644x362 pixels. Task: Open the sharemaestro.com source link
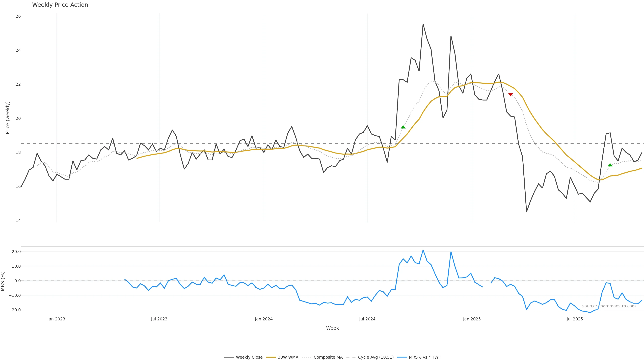(609, 306)
